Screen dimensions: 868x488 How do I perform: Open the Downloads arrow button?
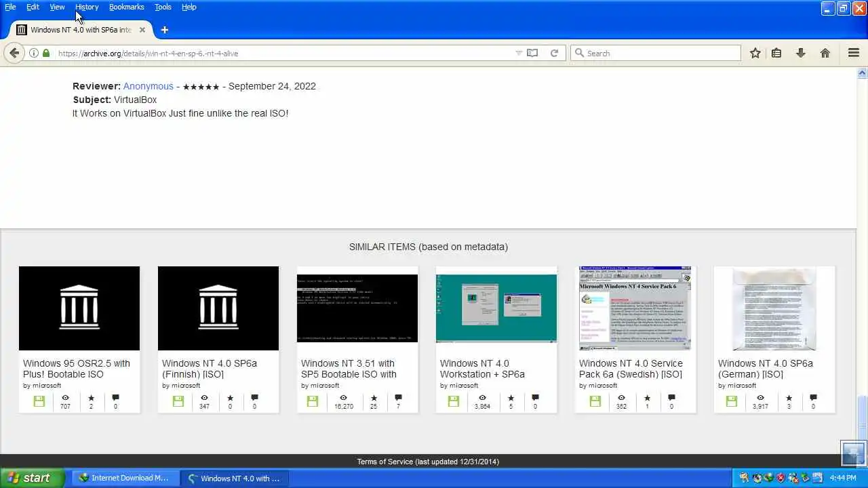pos(801,53)
